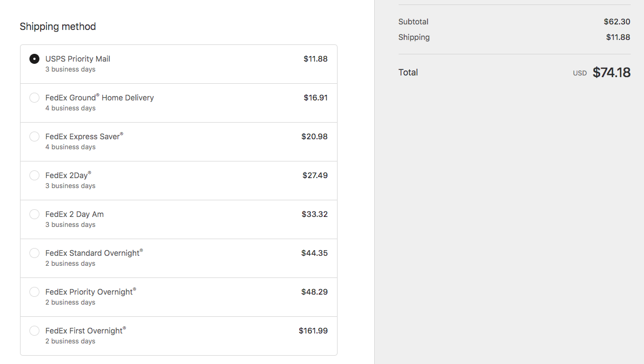Viewport: 644px width, 364px height.
Task: Pick the FedEx Express Saver radio button
Action: click(34, 136)
